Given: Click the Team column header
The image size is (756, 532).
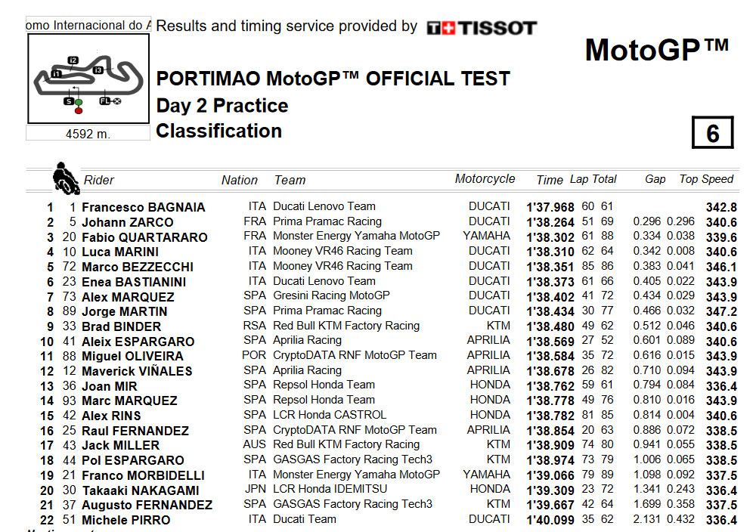Looking at the screenshot, I should 290,180.
